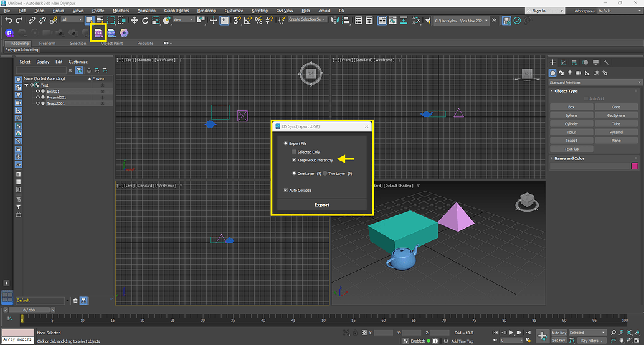Viewport: 644px width, 345px height.
Task: Click the Set Key plus button
Action: (542, 336)
